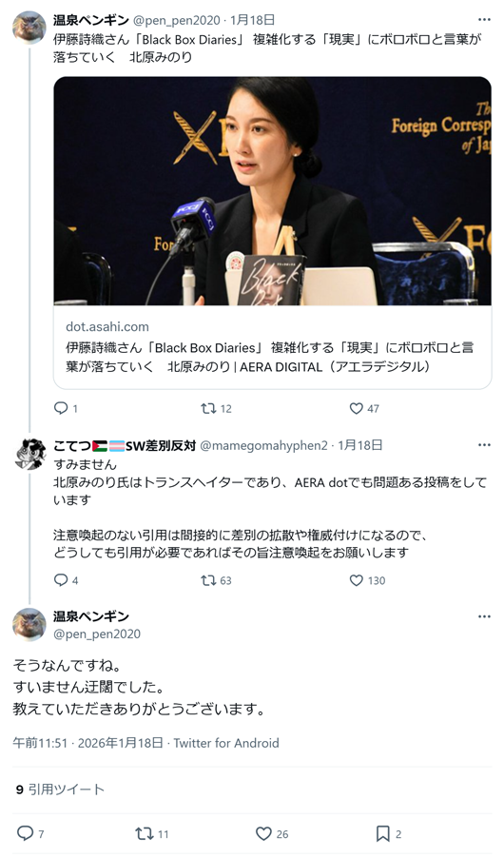Open reply on こてつ's tweet with 4 replies

pos(66,580)
